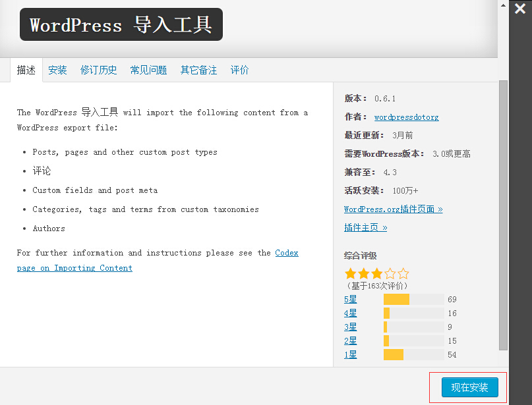Viewport: 532px width, 405px height.
Task: Click the (基于163次评价) rating count text
Action: (376, 286)
